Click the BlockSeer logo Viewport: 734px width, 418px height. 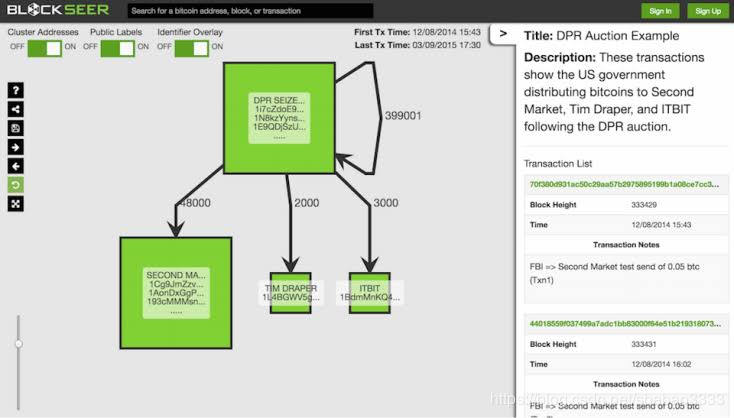pyautogui.click(x=58, y=10)
